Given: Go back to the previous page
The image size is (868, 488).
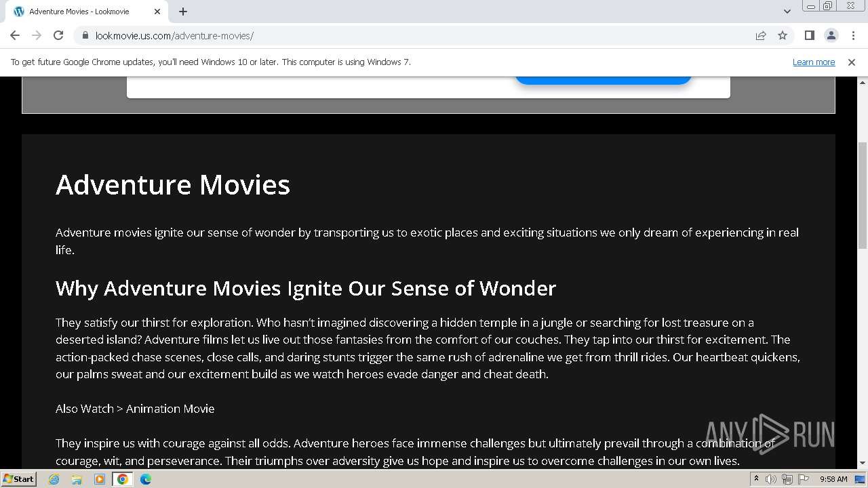Looking at the screenshot, I should point(15,35).
